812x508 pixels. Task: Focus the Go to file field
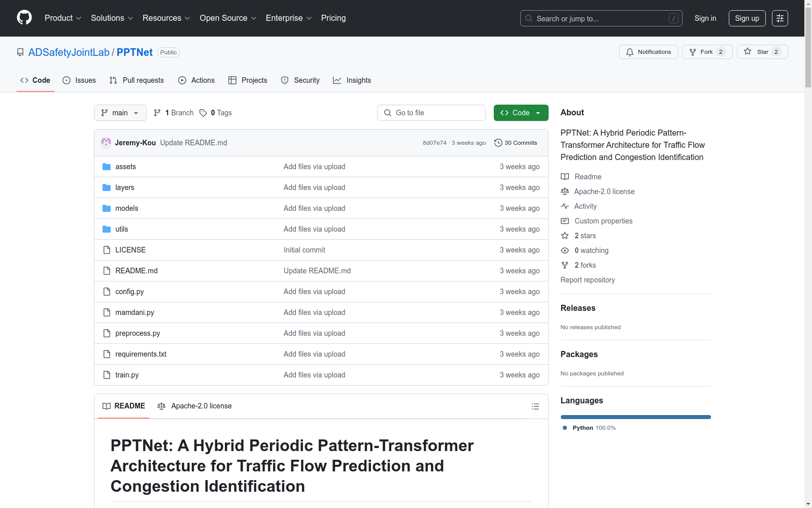click(x=431, y=113)
